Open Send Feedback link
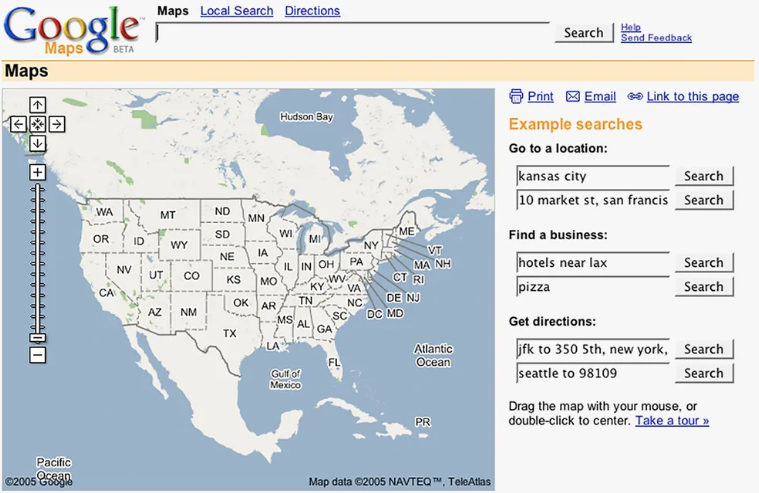Image resolution: width=759 pixels, height=493 pixels. pos(656,38)
